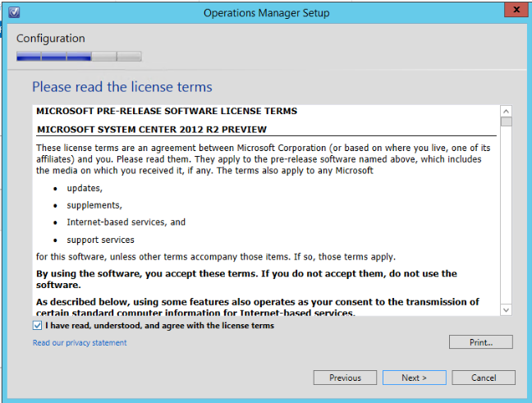
Task: Click the 'Operations Manager Setup' title bar text
Action: [266, 12]
